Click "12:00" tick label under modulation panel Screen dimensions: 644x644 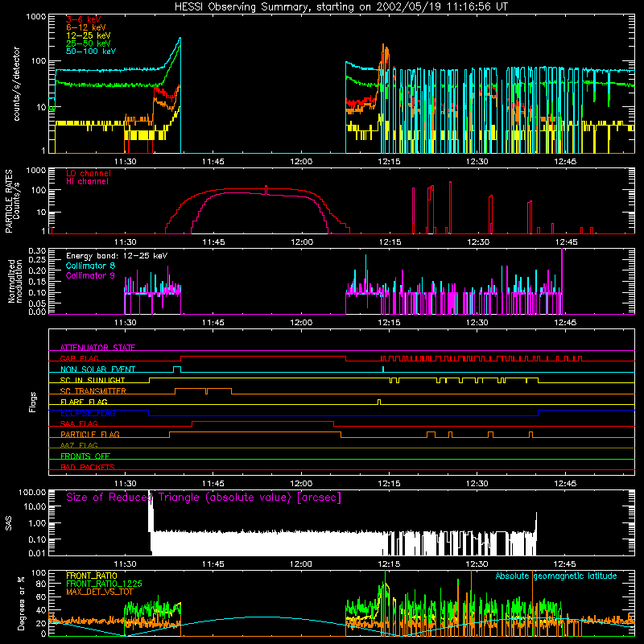301,323
